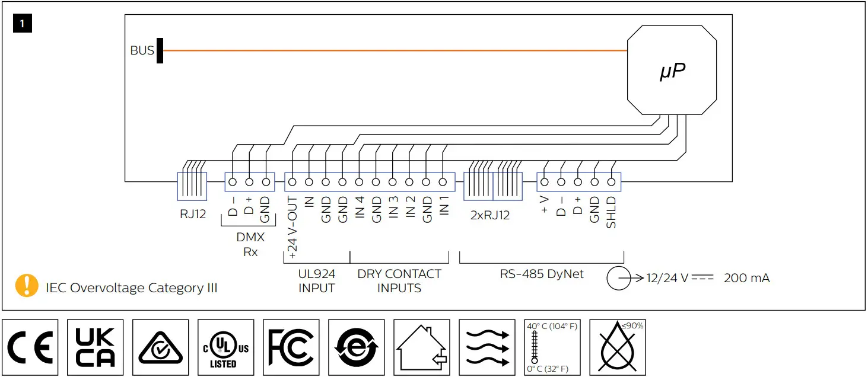Click the indoor use only house icon
The height and width of the screenshot is (377, 868).
tap(421, 347)
